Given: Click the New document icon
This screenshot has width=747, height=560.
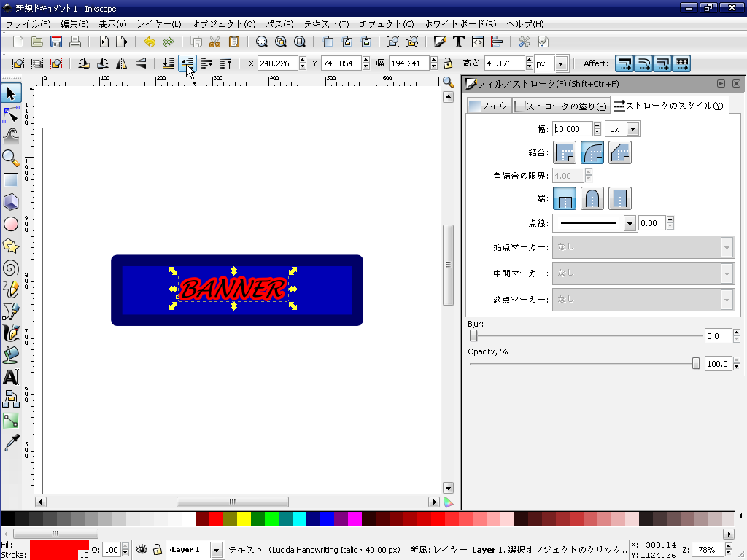Looking at the screenshot, I should pyautogui.click(x=18, y=42).
